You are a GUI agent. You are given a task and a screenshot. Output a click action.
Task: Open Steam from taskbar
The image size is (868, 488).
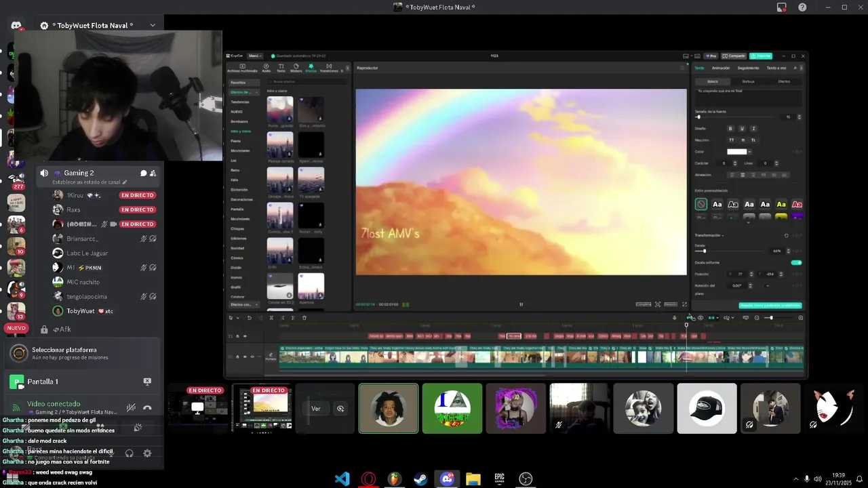pyautogui.click(x=420, y=479)
